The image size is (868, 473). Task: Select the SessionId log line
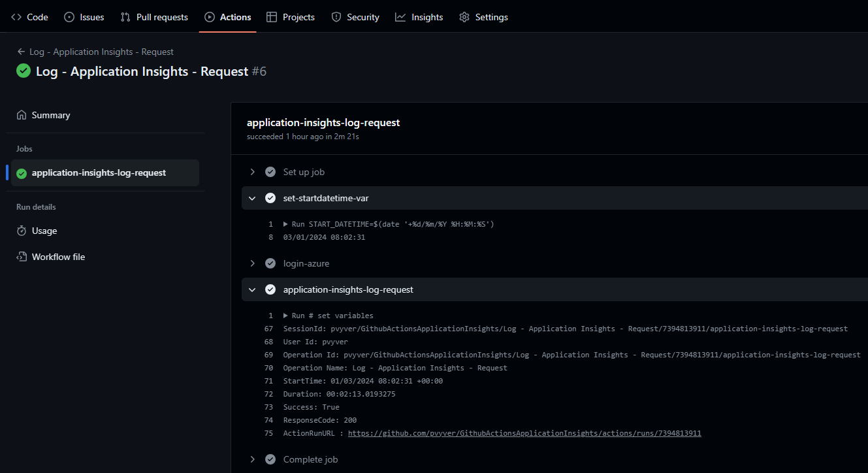566,329
